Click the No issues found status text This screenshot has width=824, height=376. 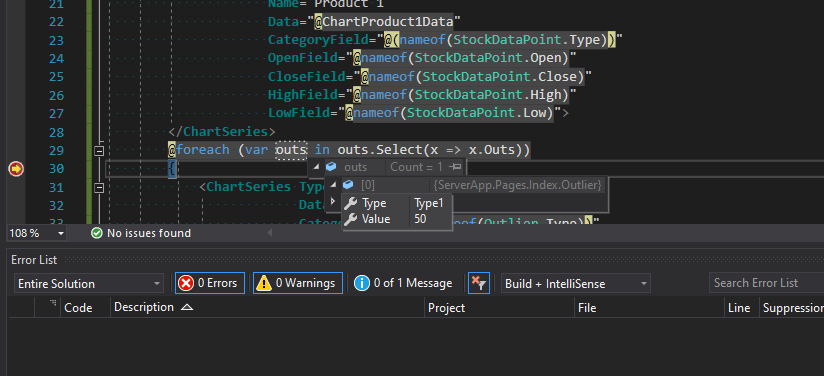[149, 233]
